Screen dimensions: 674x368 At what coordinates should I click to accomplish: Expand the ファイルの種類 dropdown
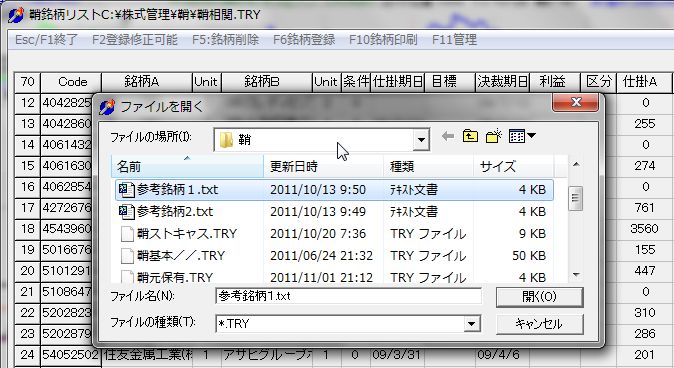472,323
